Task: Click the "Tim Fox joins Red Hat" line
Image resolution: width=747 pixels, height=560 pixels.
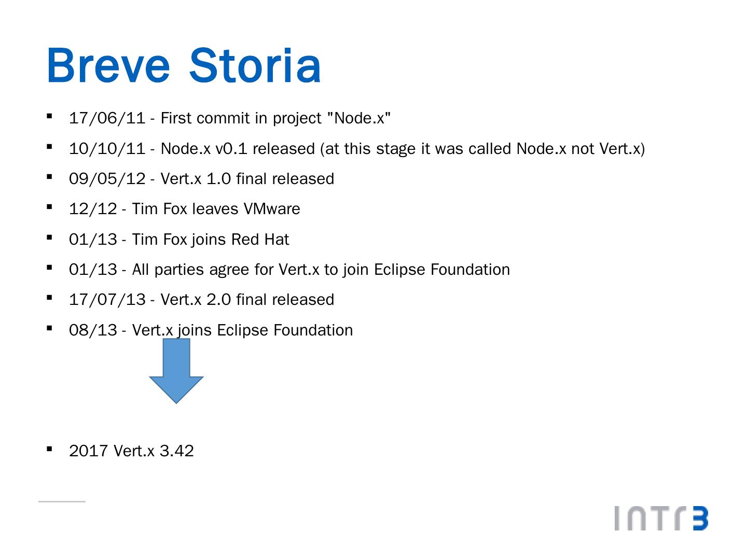Action: (x=179, y=240)
